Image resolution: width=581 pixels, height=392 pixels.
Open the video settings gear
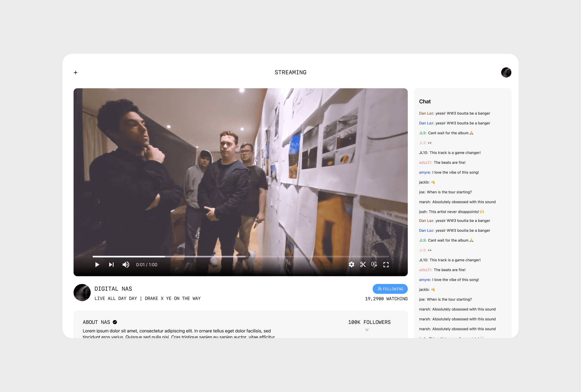(x=351, y=265)
